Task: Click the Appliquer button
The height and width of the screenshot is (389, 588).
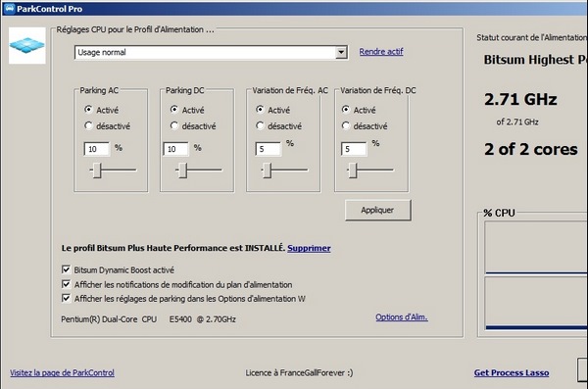Action: (x=377, y=210)
